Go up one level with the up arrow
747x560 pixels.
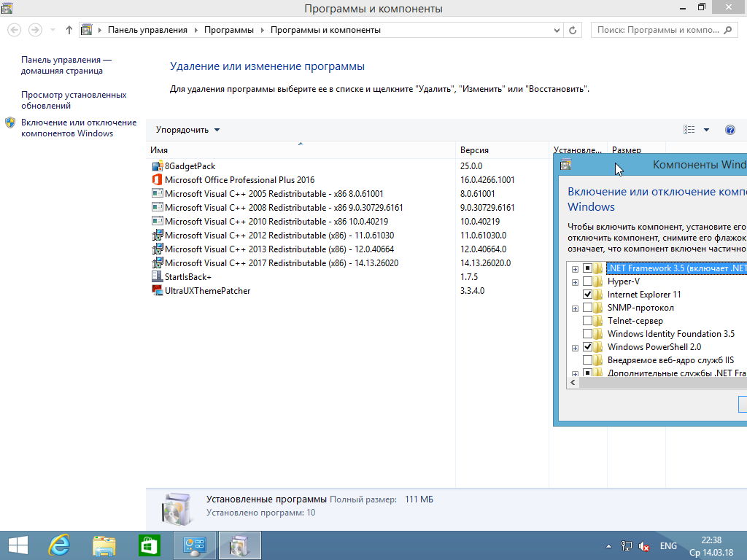point(69,30)
